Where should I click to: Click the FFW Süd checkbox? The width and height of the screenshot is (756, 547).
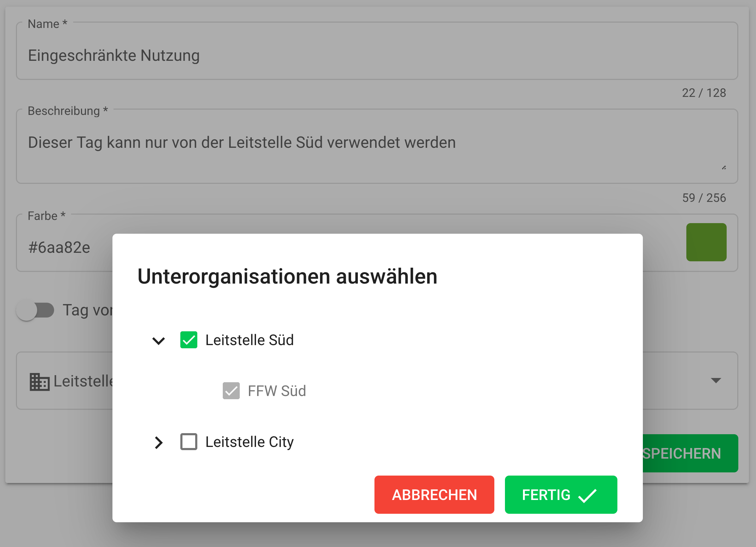tap(231, 391)
